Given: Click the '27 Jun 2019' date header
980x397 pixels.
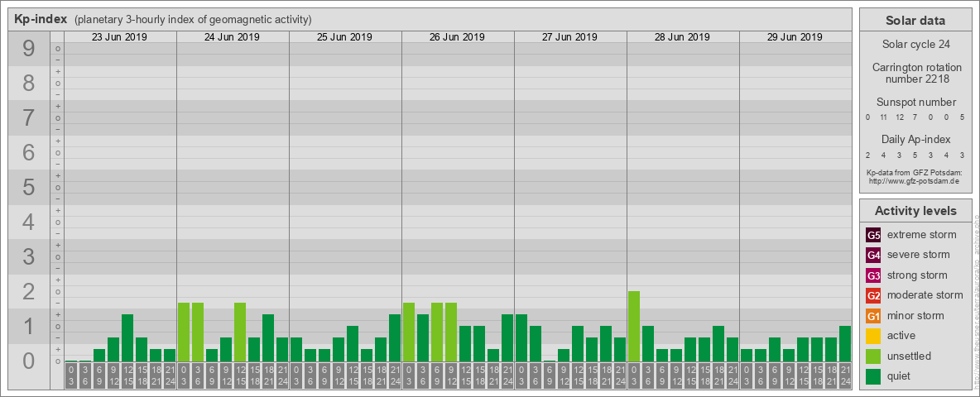Looking at the screenshot, I should point(569,37).
